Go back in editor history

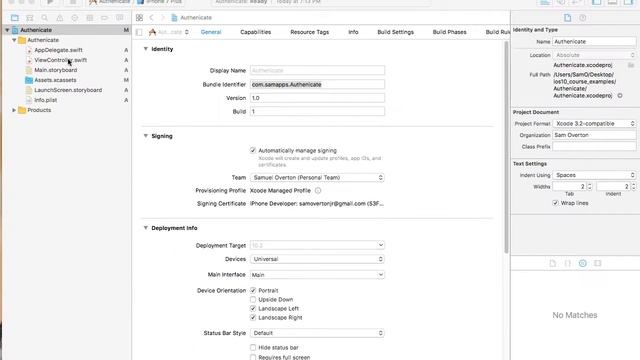click(151, 18)
